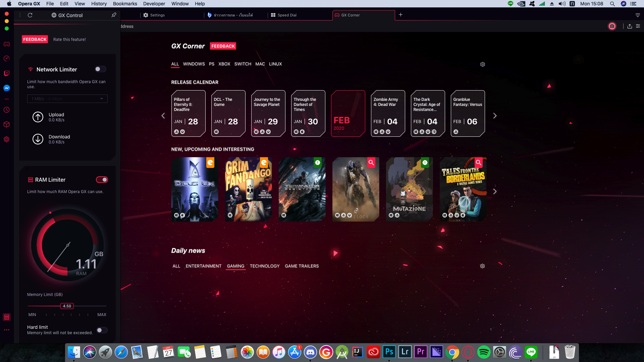The width and height of the screenshot is (644, 362).
Task: Open Journey to the Savage Planet card
Action: [x=268, y=113]
